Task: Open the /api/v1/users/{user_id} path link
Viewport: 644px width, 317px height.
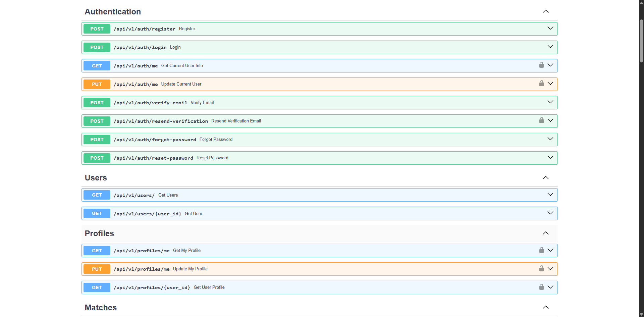Action: point(148,214)
